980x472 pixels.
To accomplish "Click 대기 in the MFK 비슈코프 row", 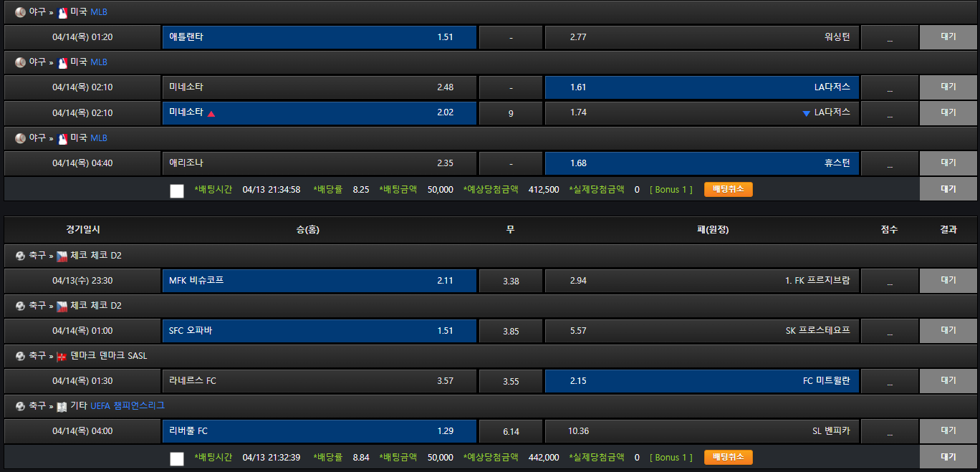I will tap(948, 281).
